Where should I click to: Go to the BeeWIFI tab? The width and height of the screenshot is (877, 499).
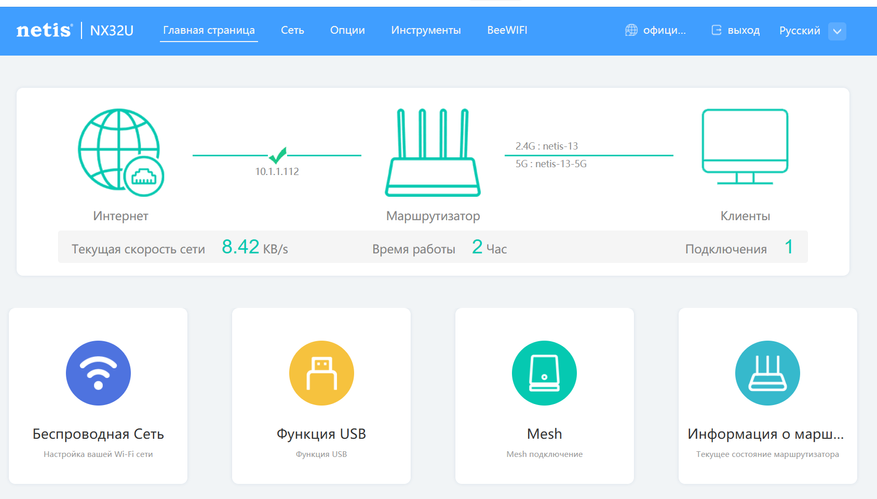(x=506, y=31)
